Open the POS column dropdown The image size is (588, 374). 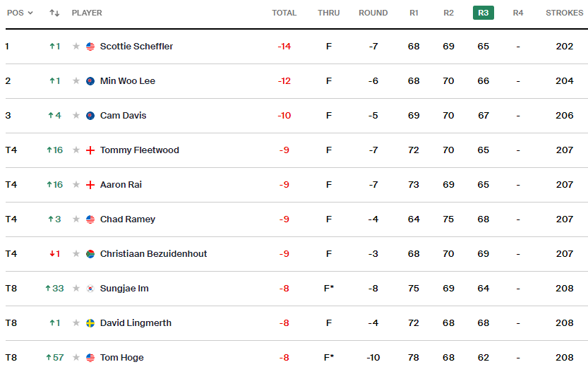(x=20, y=13)
